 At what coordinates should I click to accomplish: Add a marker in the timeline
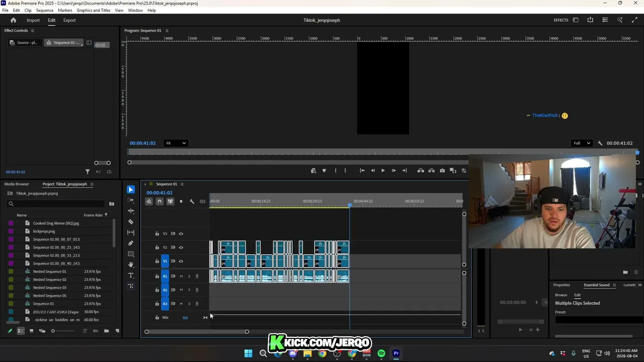tap(181, 202)
